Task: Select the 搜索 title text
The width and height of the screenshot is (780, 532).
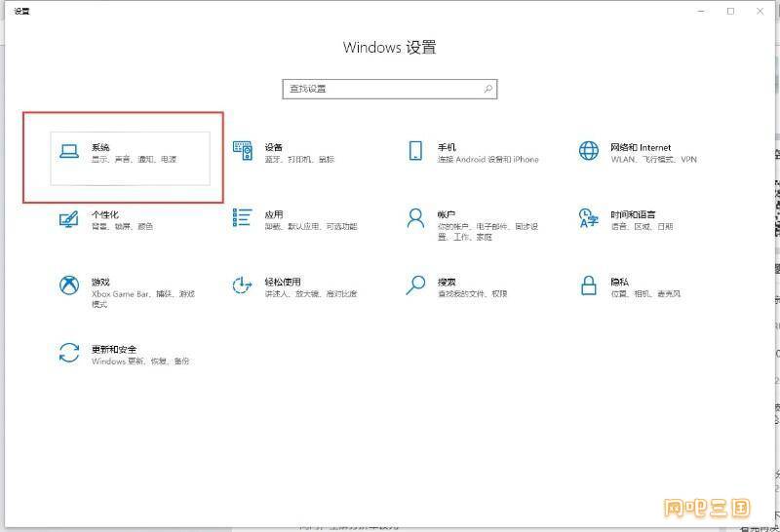Action: coord(447,282)
